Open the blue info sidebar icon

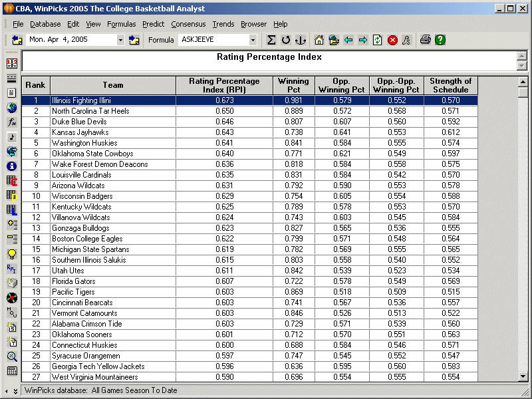[x=12, y=166]
